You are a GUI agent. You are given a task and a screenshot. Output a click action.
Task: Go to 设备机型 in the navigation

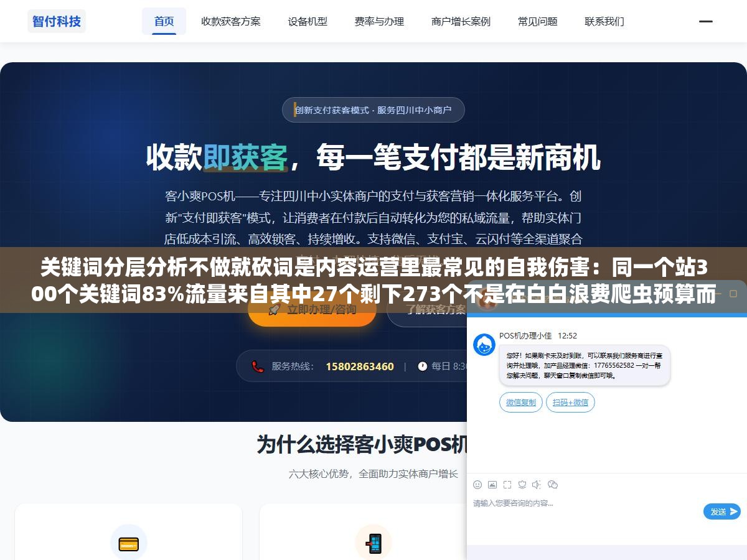[308, 21]
